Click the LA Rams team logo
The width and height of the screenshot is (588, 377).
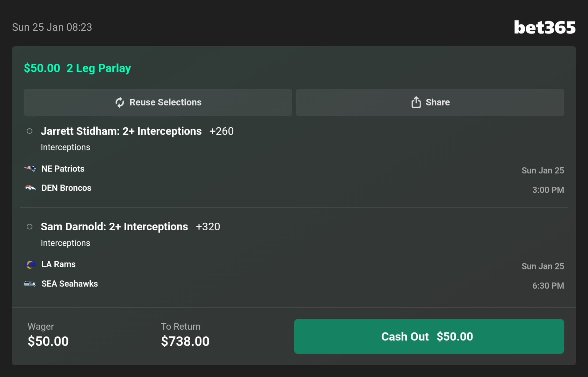(30, 264)
